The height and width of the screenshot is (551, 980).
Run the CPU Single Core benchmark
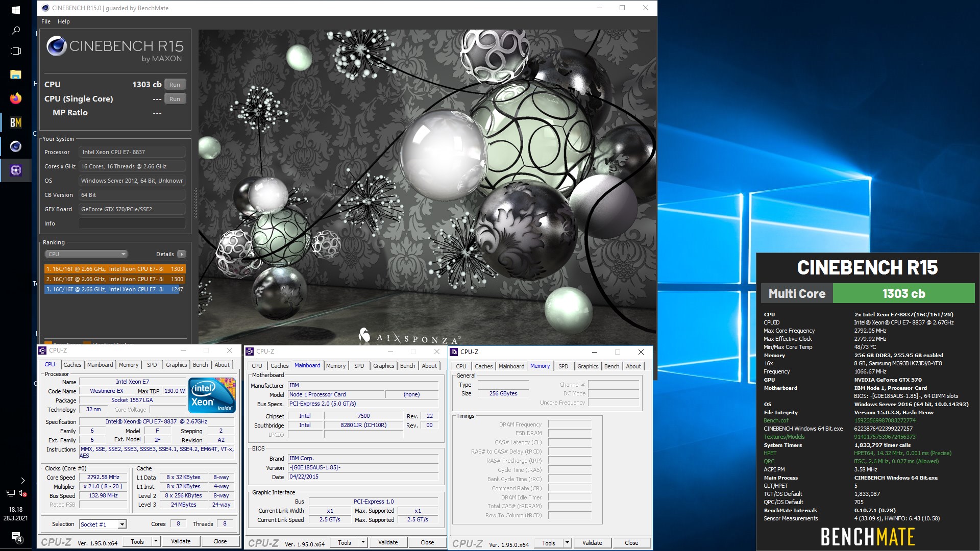click(x=175, y=99)
